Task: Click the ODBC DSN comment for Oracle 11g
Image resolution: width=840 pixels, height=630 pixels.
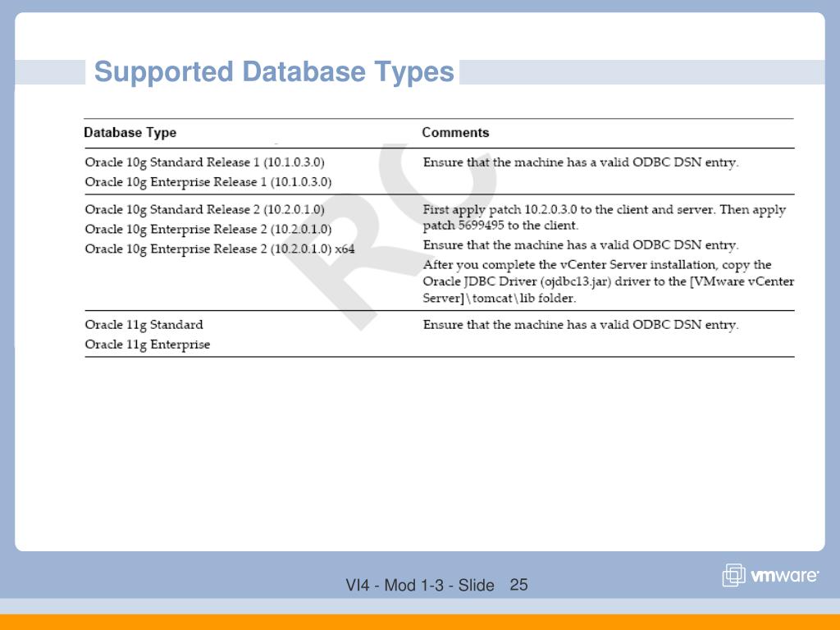Action: tap(581, 325)
